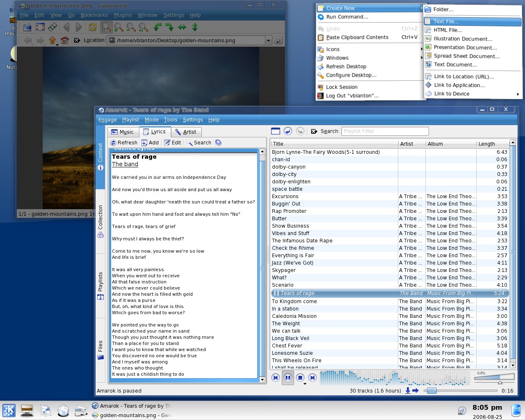Sort playlist by Length column header

[x=492, y=144]
